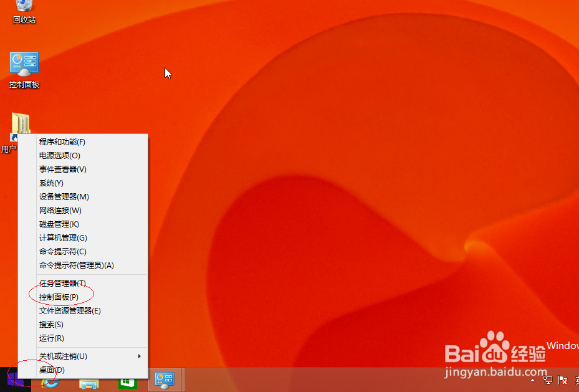Show hidden tray icons arrow
Screen dimensions: 579x392
coord(532,380)
